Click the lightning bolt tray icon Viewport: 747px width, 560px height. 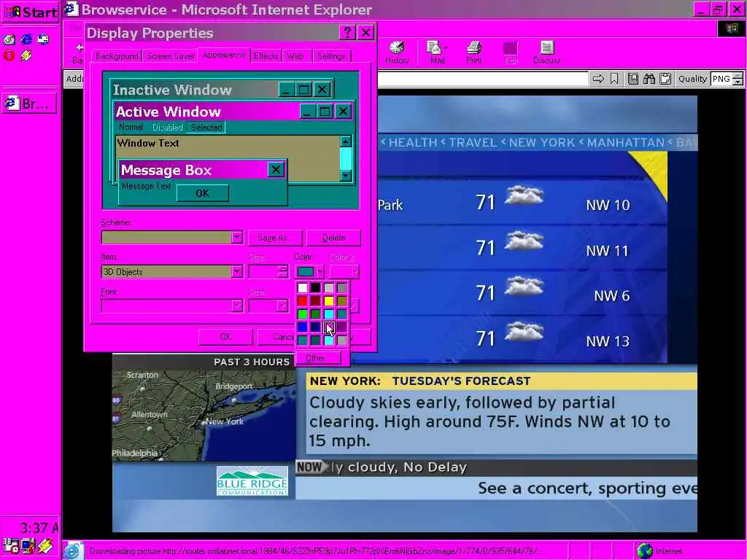pyautogui.click(x=45, y=545)
